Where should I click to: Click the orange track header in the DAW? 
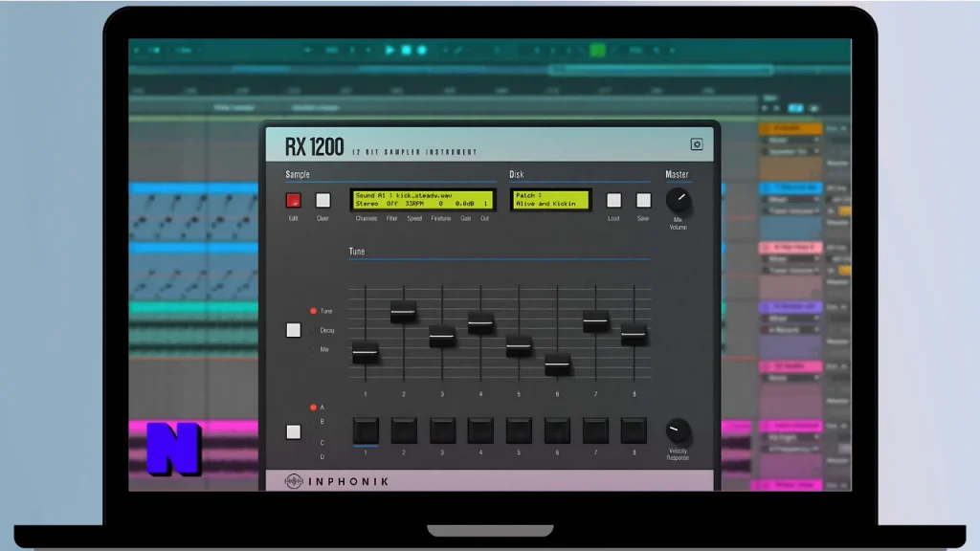[x=790, y=128]
